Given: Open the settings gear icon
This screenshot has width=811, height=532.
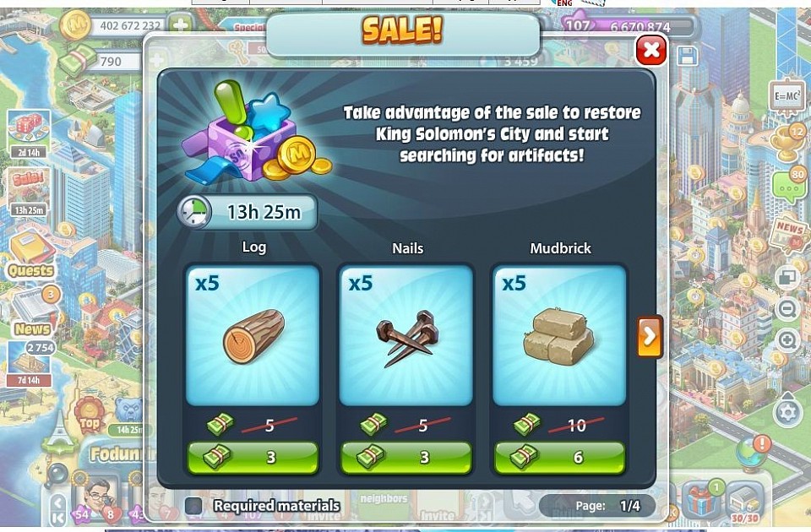Looking at the screenshot, I should click(x=787, y=413).
